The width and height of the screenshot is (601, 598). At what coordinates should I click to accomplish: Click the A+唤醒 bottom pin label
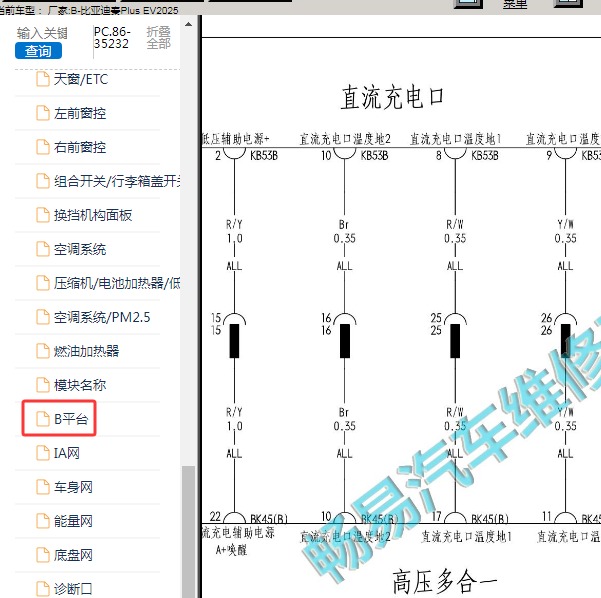232,550
